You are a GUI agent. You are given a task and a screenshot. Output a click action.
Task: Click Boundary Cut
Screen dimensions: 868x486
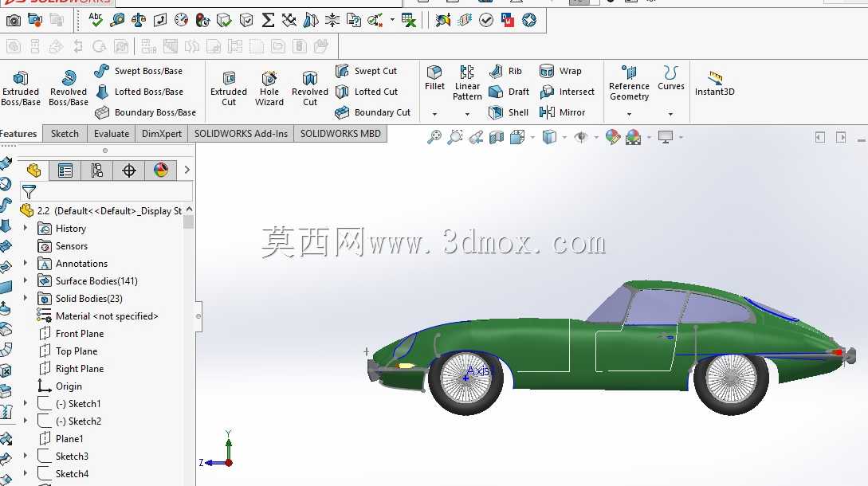(373, 112)
